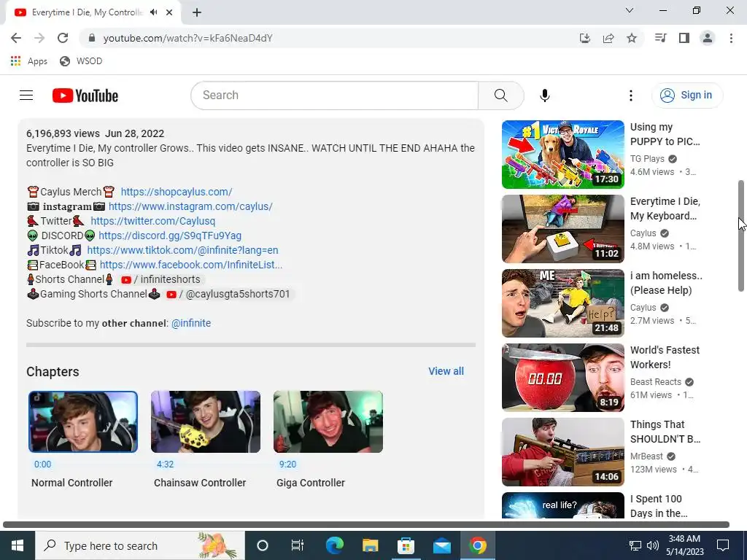Go back to previous page
Viewport: 747px width, 560px height.
(x=16, y=38)
